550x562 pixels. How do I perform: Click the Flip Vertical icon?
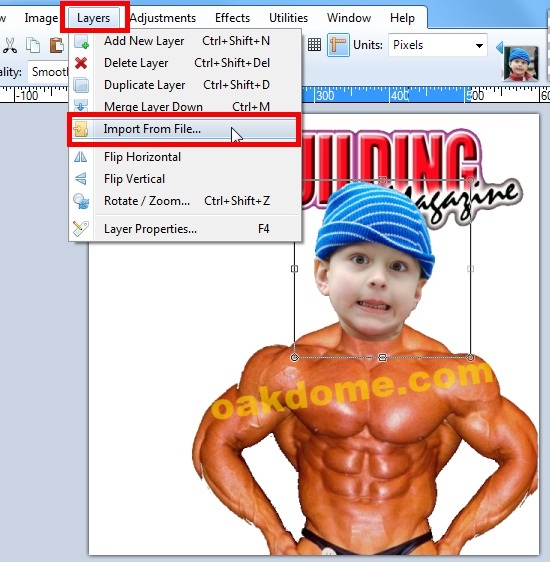pyautogui.click(x=81, y=179)
